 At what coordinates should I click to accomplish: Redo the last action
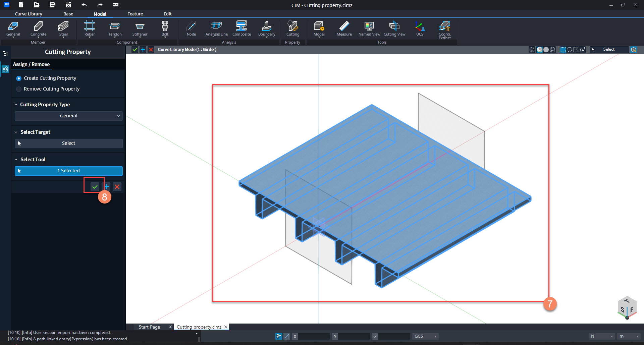pyautogui.click(x=100, y=5)
